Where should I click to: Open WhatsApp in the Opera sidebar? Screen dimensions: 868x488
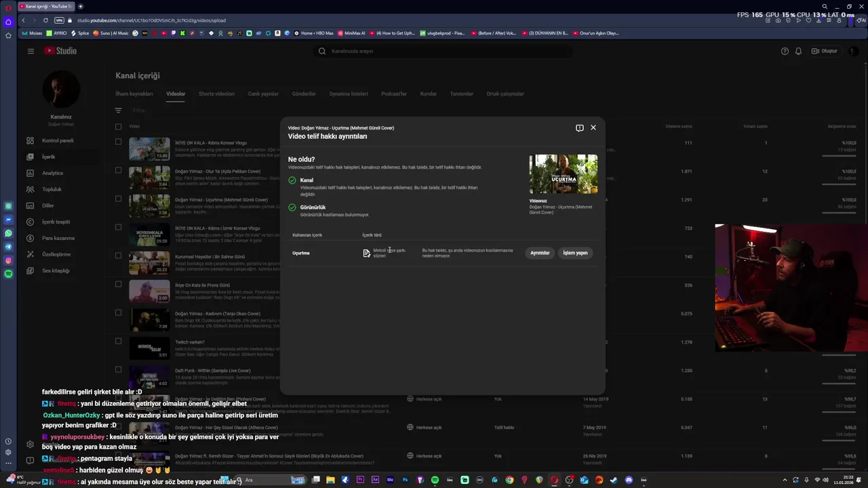(x=8, y=233)
